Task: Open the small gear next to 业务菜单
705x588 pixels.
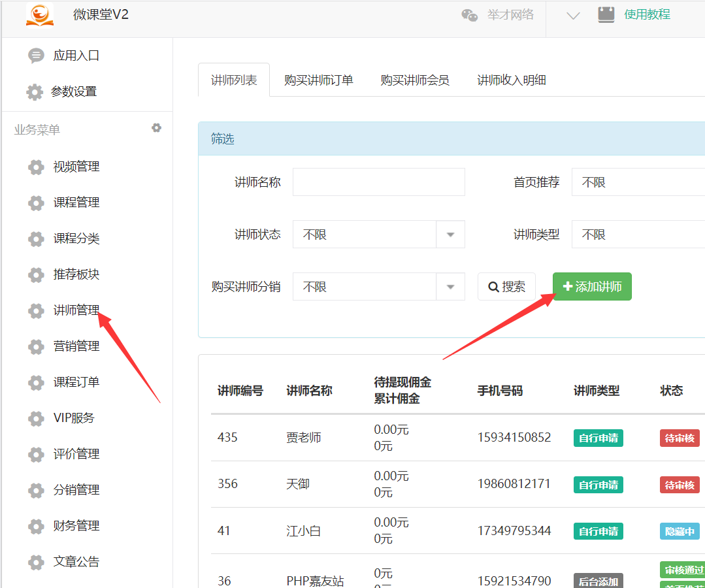Action: point(156,128)
